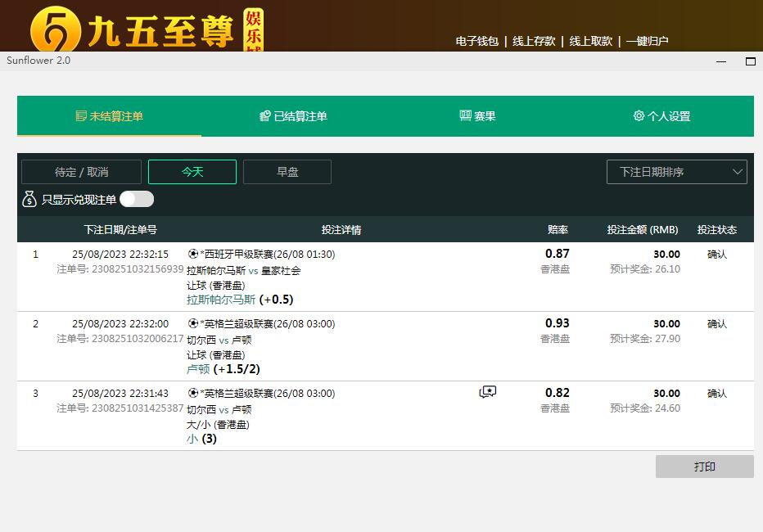Click 拉斯帕尔马斯 vs 皇家社会 match text
This screenshot has height=532, width=763.
[243, 270]
